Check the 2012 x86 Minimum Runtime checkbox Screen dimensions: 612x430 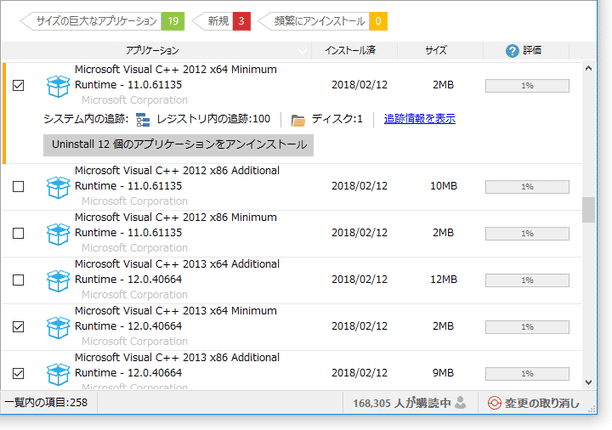coord(18,233)
